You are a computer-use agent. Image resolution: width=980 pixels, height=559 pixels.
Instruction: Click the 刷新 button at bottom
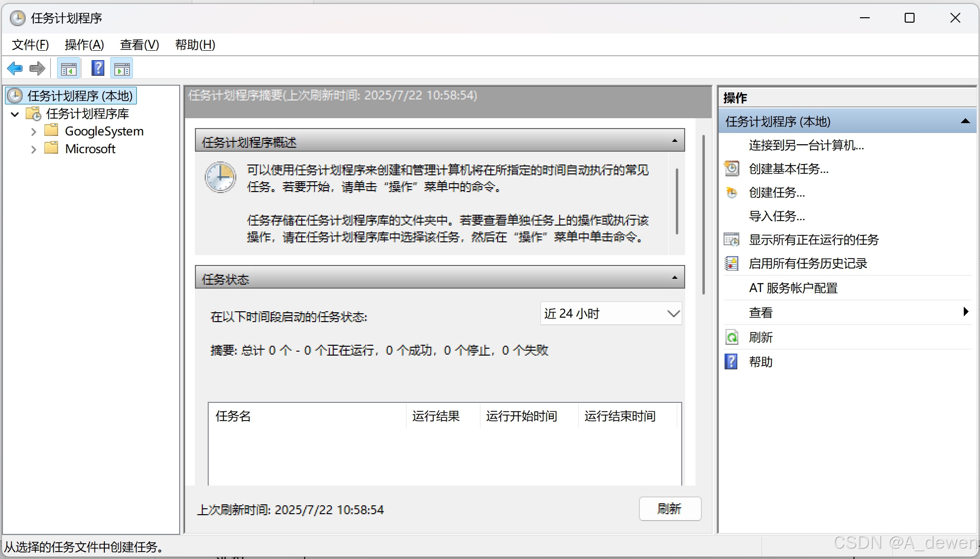tap(670, 509)
